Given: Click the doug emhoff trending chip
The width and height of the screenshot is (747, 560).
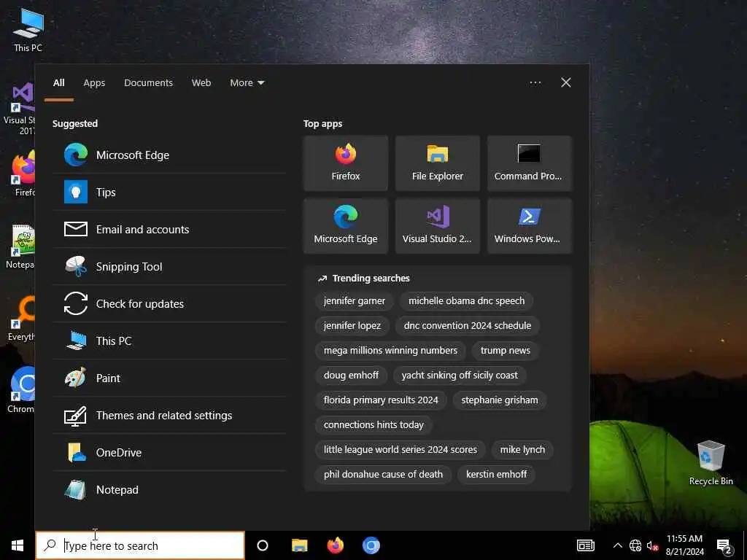Looking at the screenshot, I should [x=351, y=376].
